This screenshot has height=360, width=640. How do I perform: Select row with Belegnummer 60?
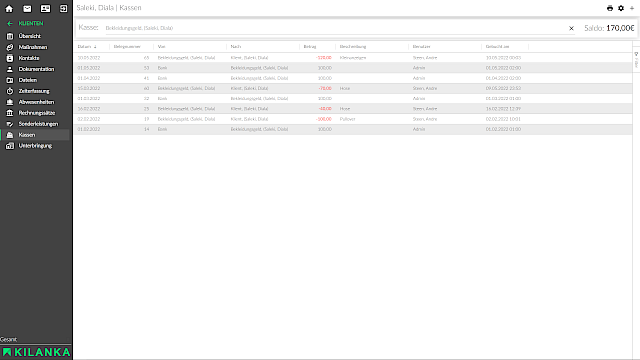pyautogui.click(x=353, y=88)
